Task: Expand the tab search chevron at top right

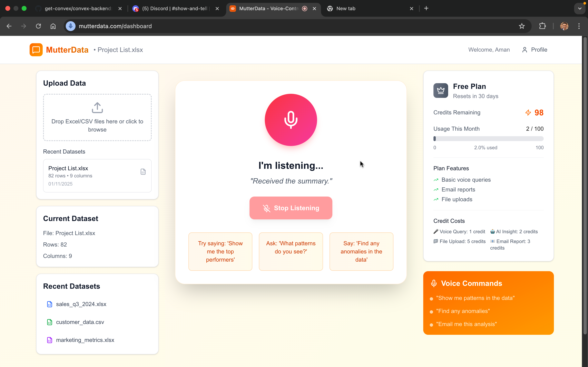Action: [579, 9]
